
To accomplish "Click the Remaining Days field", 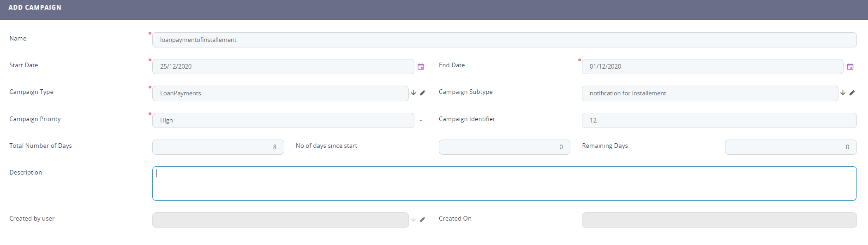I will 790,147.
